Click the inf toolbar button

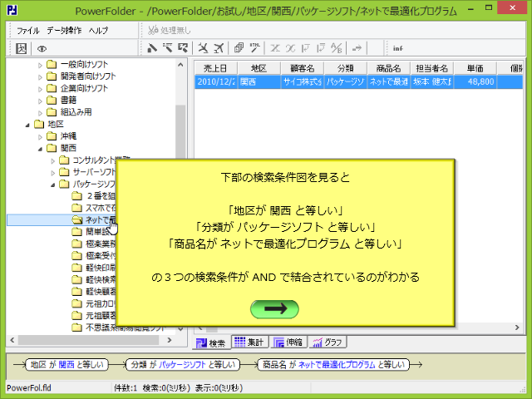(x=397, y=48)
